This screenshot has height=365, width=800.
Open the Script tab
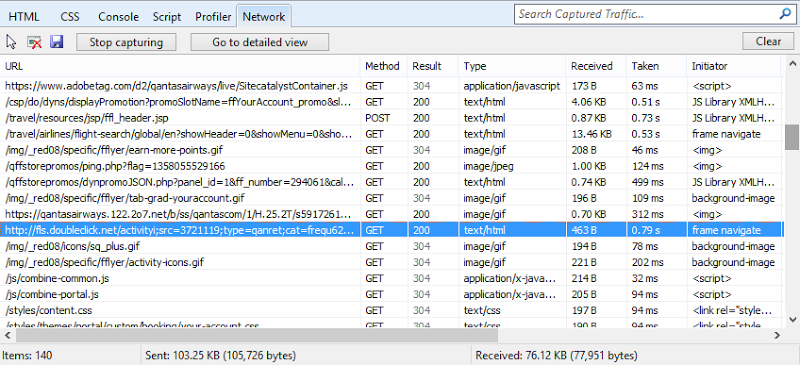167,17
